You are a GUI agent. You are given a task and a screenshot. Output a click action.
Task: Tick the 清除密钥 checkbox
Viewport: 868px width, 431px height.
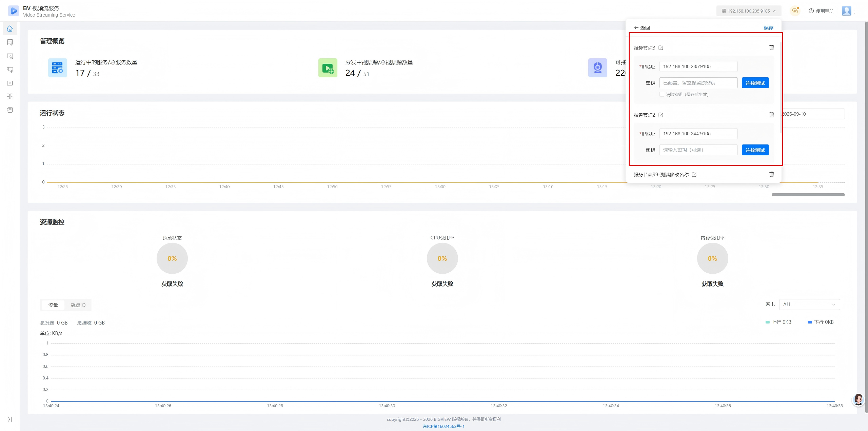[662, 94]
